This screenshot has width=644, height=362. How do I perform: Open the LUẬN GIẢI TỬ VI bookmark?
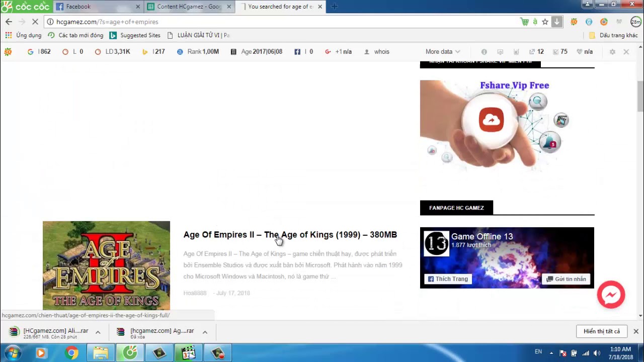(198, 35)
